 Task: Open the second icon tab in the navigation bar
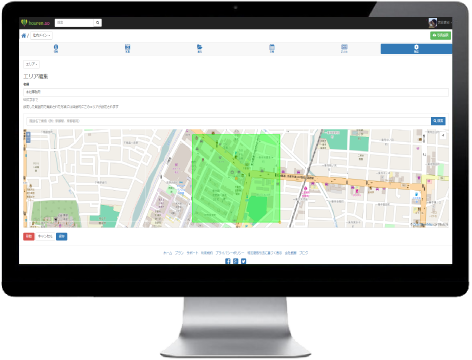(x=128, y=48)
